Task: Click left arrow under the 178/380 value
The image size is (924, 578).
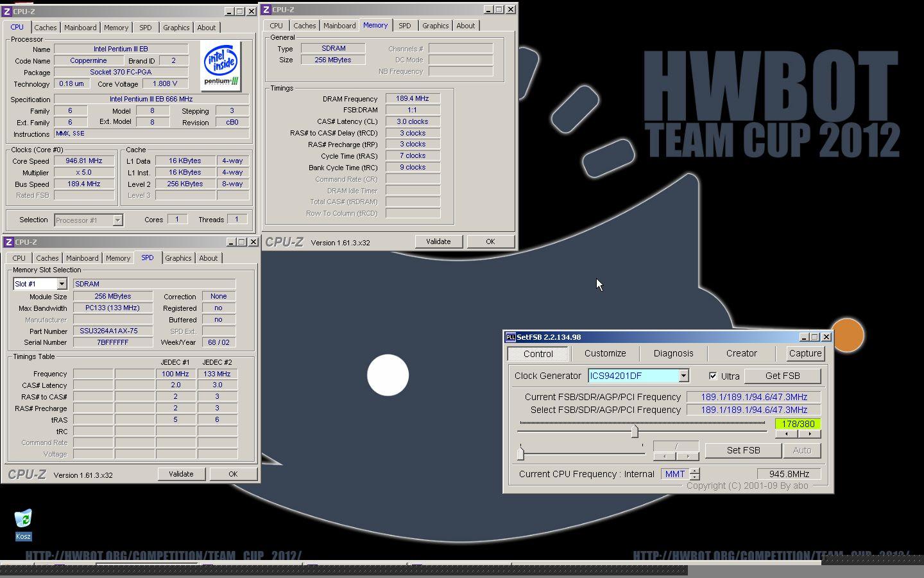Action: [x=787, y=434]
